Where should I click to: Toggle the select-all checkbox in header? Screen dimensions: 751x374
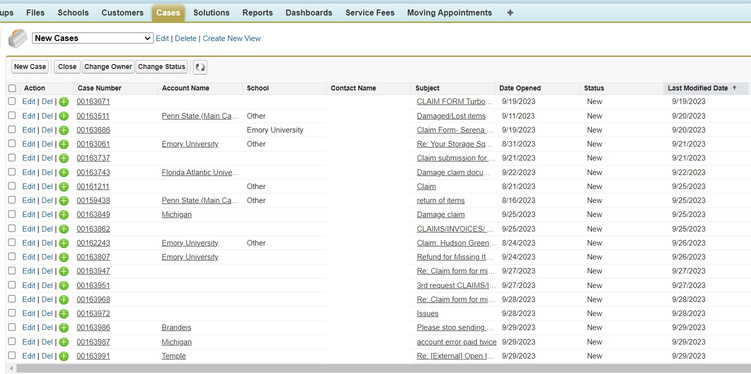tap(12, 88)
